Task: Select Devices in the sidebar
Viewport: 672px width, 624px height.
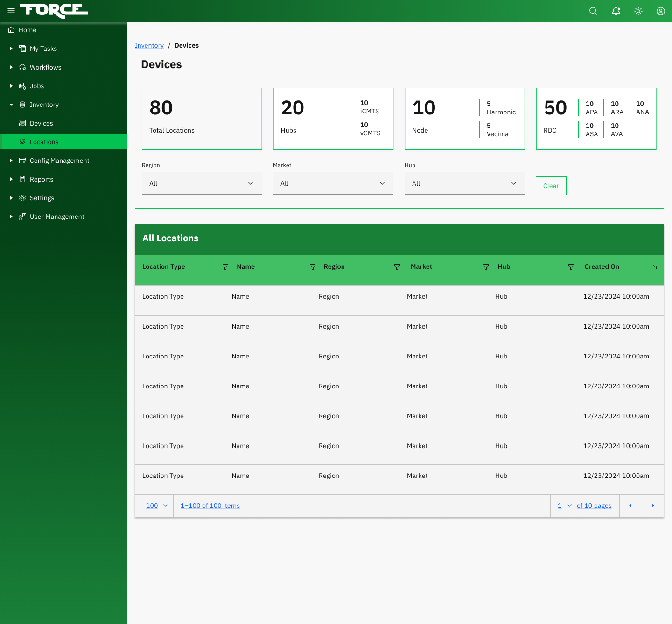Action: tap(41, 123)
